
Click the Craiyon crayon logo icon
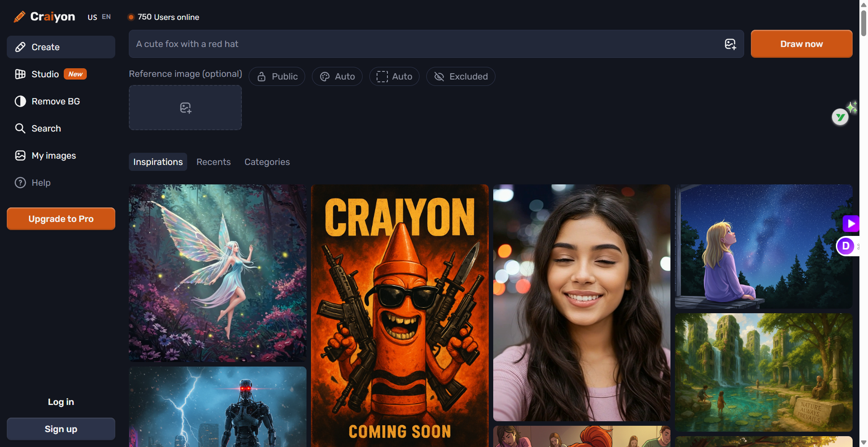tap(19, 17)
